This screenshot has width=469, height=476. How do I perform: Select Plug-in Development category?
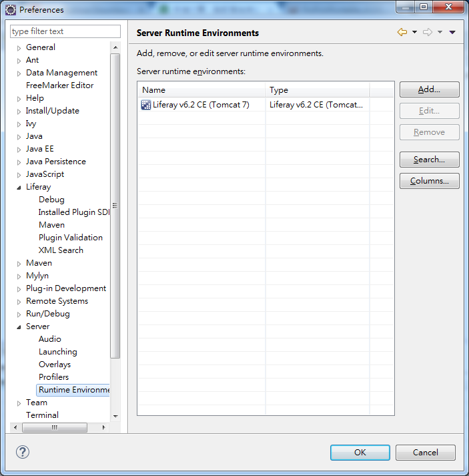click(66, 288)
